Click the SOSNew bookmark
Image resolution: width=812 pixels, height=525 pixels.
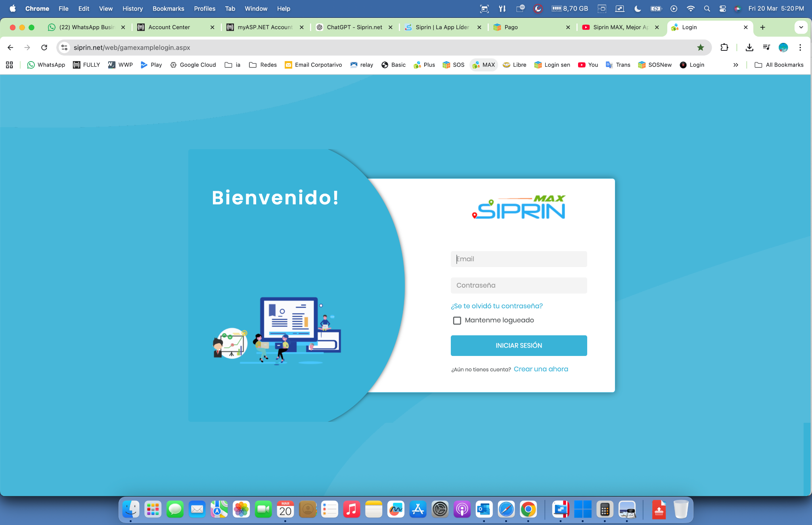pyautogui.click(x=655, y=65)
